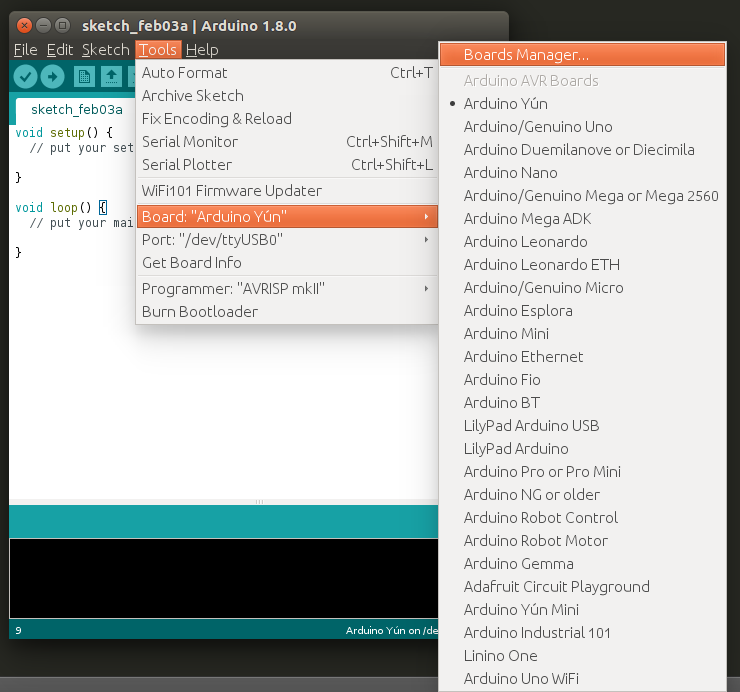
Task: Select Arduino Industrial 101 board
Action: pos(582,633)
